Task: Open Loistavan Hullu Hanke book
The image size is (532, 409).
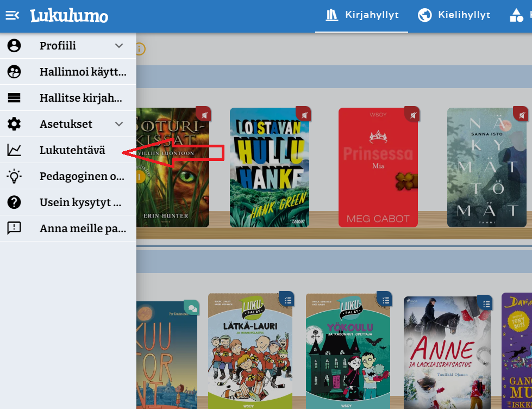Action: (x=270, y=168)
